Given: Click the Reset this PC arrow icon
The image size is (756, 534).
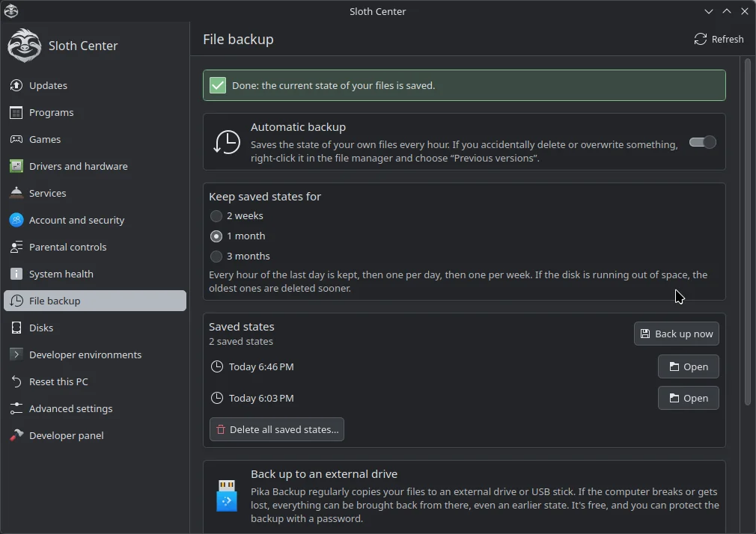Looking at the screenshot, I should click(16, 381).
